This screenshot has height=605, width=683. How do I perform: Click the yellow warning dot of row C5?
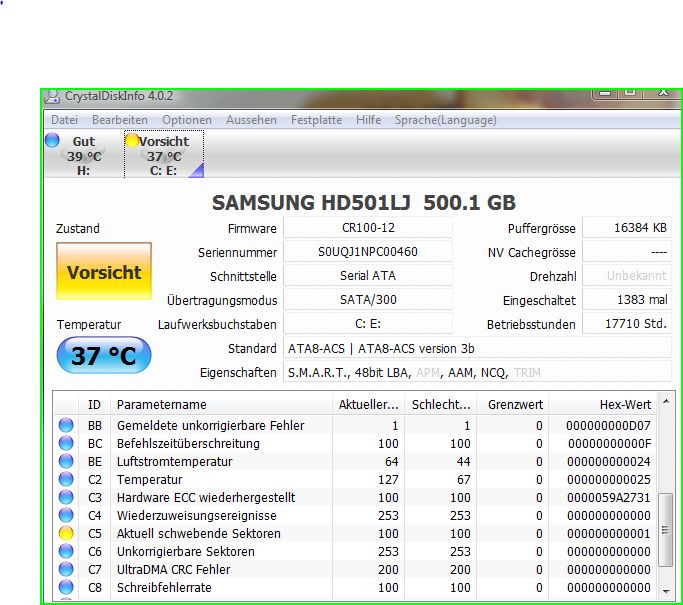pyautogui.click(x=66, y=533)
